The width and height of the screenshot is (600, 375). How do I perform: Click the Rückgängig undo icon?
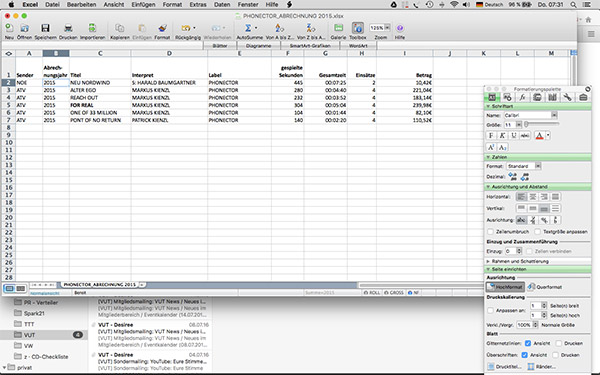coord(186,28)
